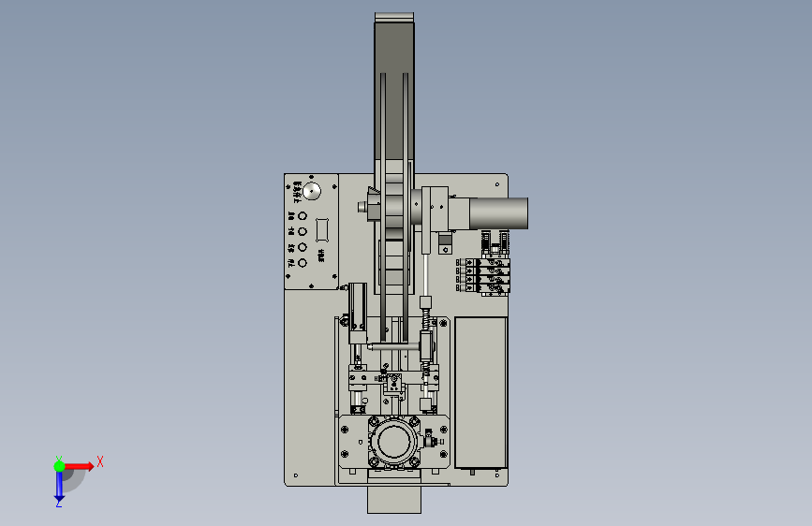Select the block protruding below the base plate

(394, 500)
